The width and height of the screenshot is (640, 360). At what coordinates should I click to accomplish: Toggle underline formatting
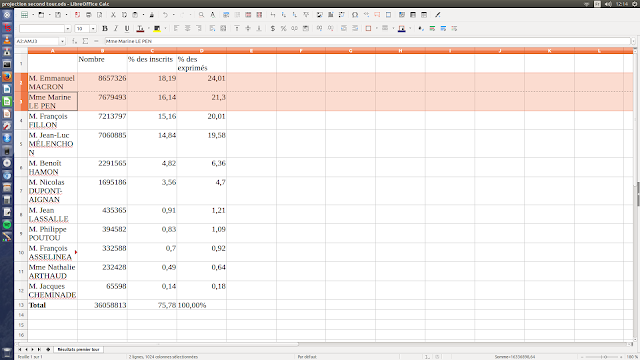(127, 28)
